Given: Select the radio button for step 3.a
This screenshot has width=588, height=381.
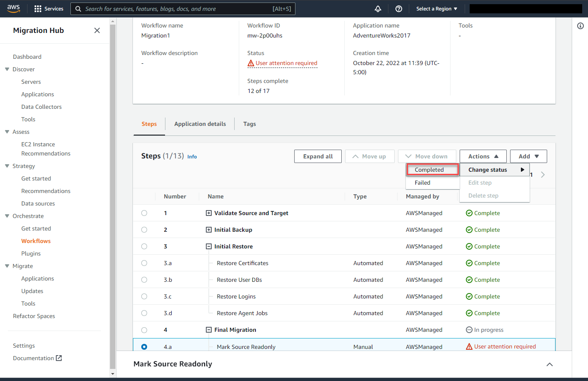Looking at the screenshot, I should click(144, 263).
